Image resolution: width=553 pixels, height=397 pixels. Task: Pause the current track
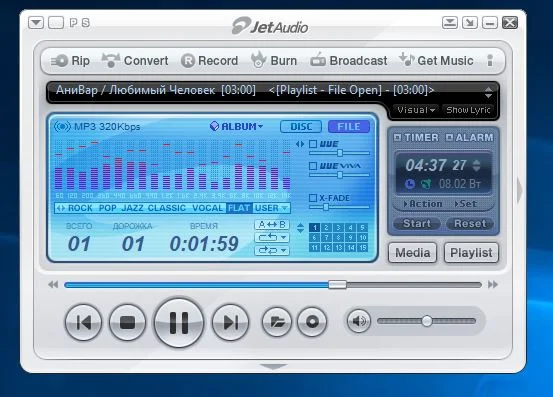(179, 323)
